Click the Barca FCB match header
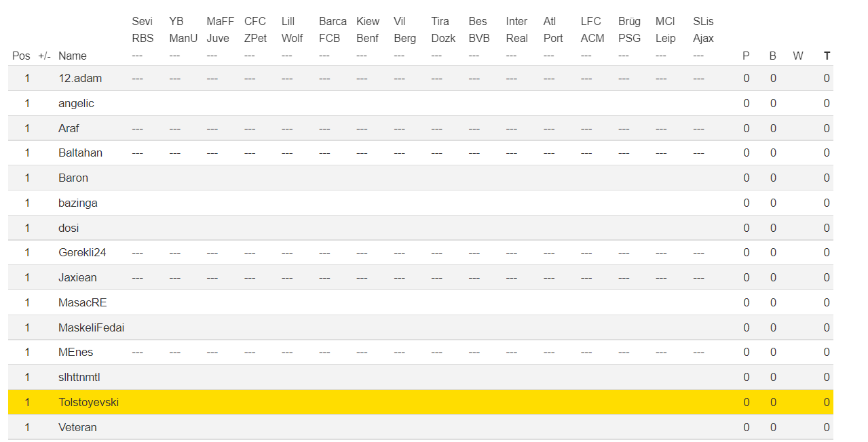The width and height of the screenshot is (868, 442). click(333, 30)
